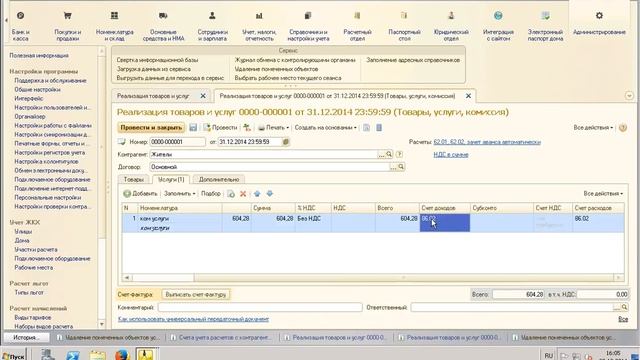Open Персональные настройки in sidebar
The width and height of the screenshot is (640, 360).
48,198
